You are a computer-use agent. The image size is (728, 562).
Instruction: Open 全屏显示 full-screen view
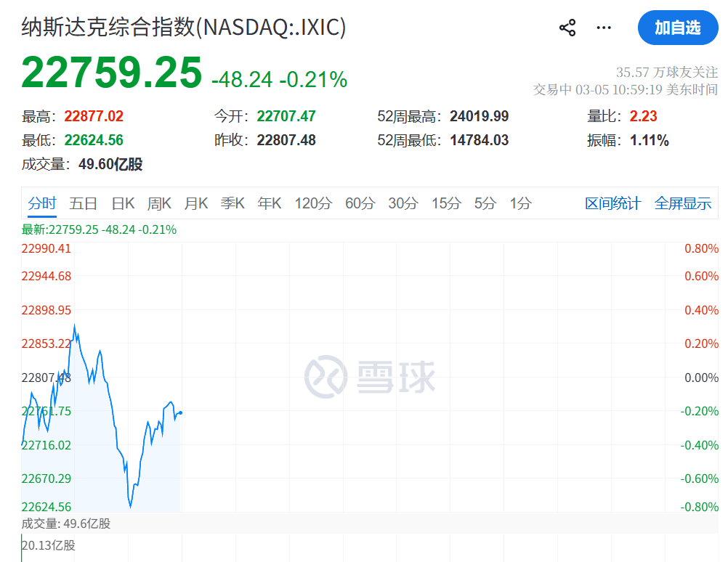click(682, 203)
